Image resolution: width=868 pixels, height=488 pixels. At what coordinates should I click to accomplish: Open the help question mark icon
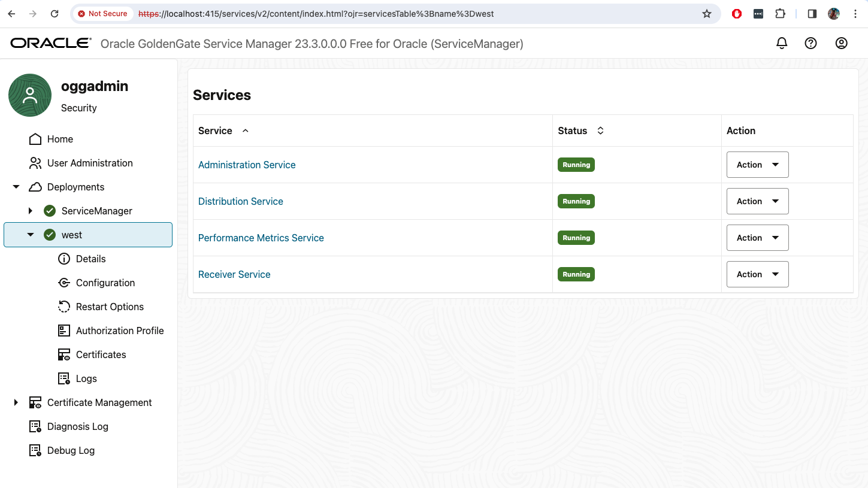pyautogui.click(x=810, y=43)
